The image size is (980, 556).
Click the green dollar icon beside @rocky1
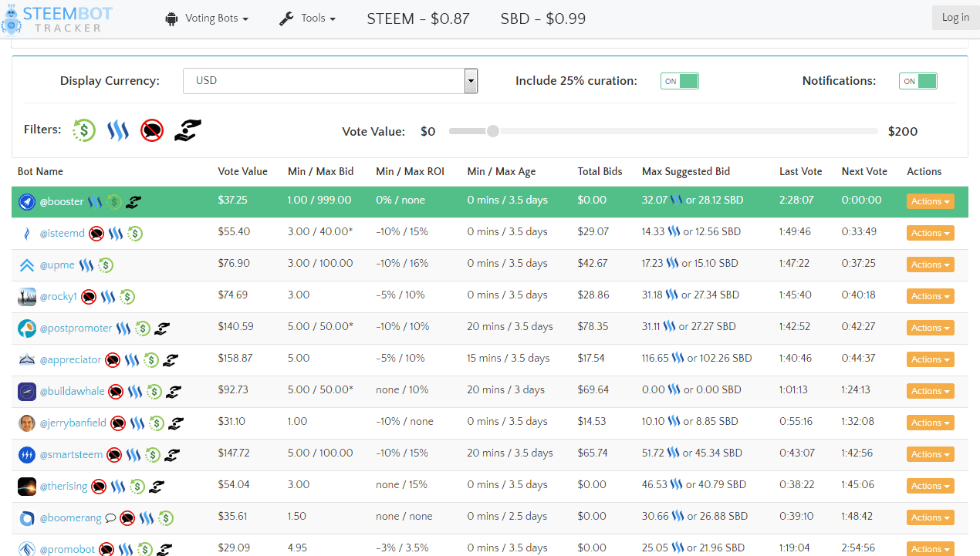(127, 296)
